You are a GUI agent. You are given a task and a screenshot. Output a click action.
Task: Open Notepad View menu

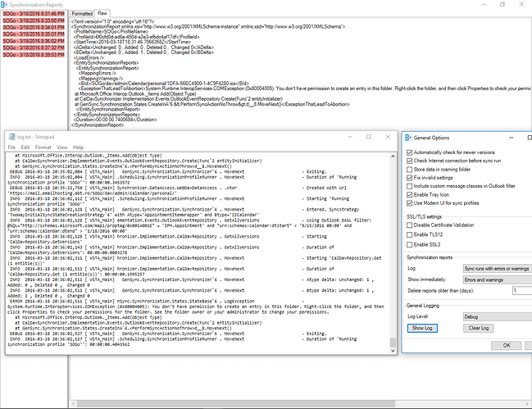(x=61, y=148)
